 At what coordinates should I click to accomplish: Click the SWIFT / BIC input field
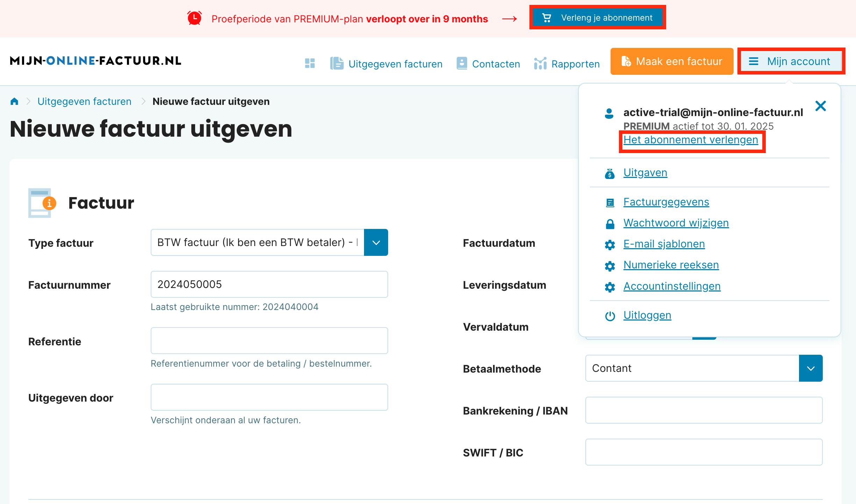[704, 452]
